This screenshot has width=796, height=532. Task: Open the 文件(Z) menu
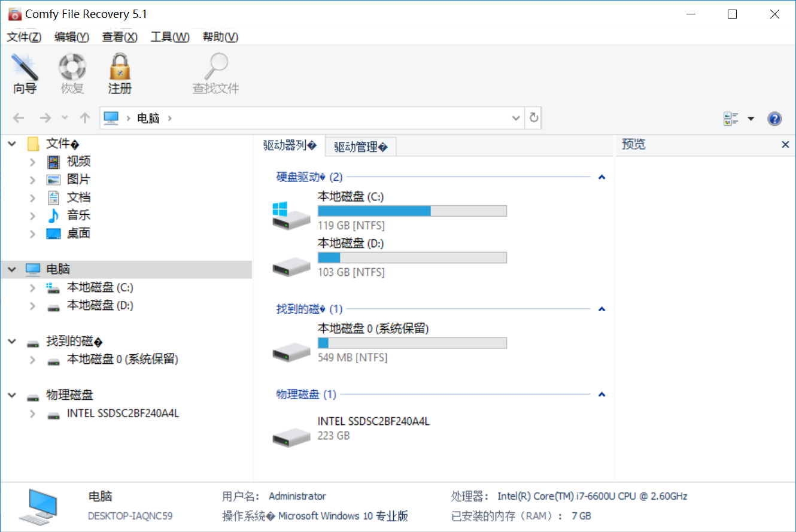(24, 37)
